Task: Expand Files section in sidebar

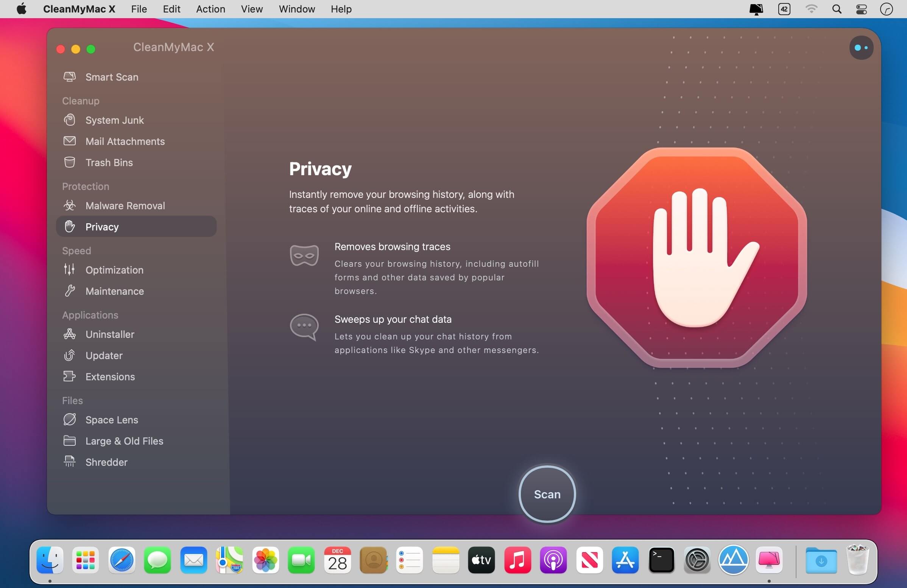Action: tap(72, 400)
